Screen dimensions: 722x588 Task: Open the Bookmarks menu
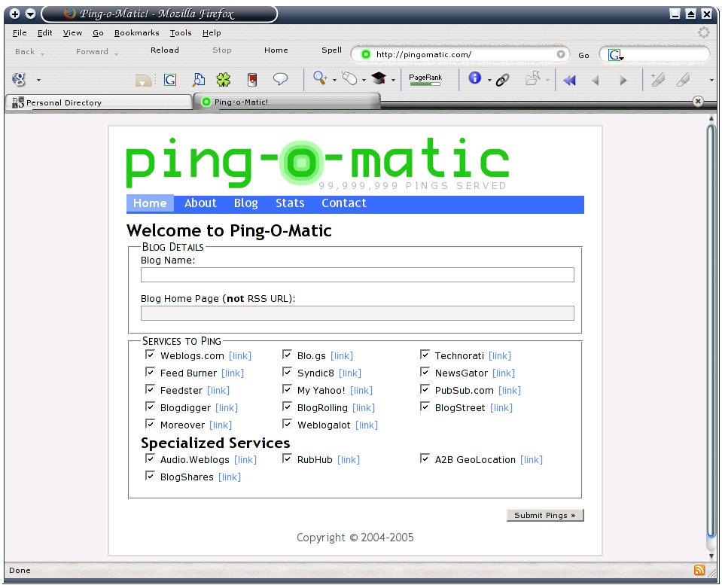point(137,32)
